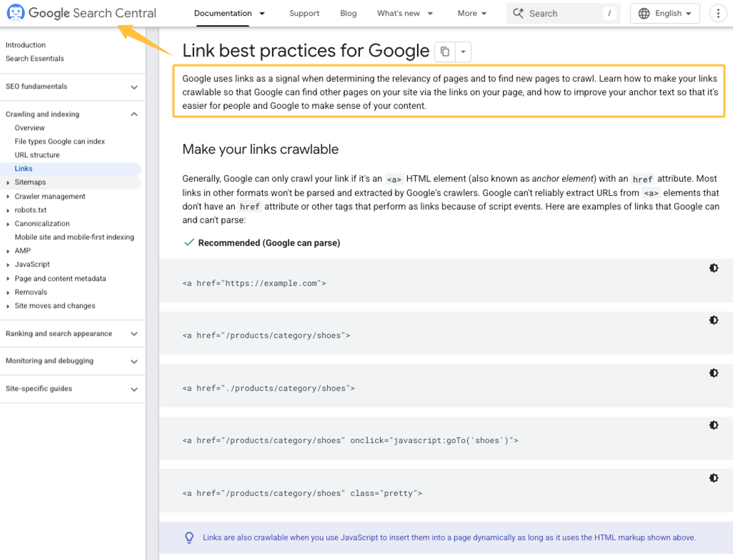Click the green Recommended checkmark icon
The image size is (733, 560).
(x=189, y=242)
